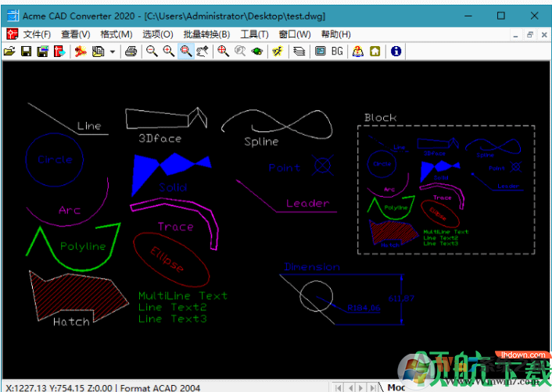Switch to the Model layout tab
Image resolution: width=552 pixels, height=392 pixels.
[x=396, y=387]
